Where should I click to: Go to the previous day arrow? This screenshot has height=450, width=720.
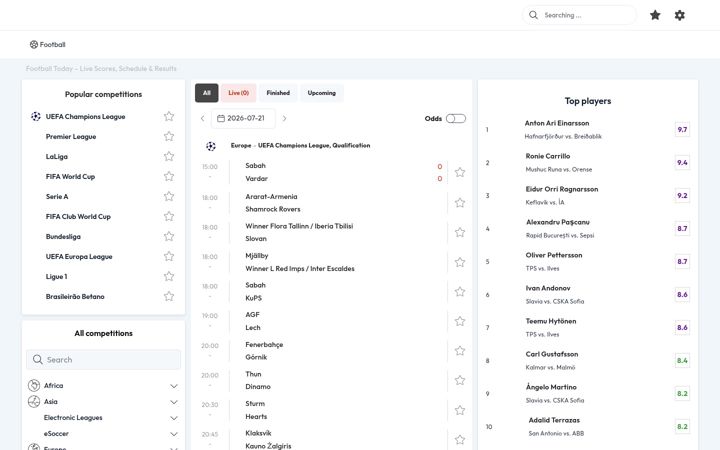[202, 118]
